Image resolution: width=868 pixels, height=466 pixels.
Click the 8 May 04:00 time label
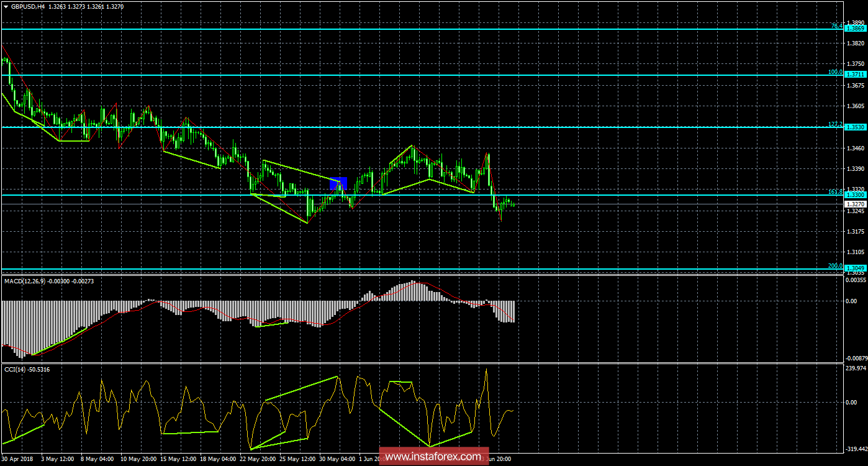(x=97, y=459)
